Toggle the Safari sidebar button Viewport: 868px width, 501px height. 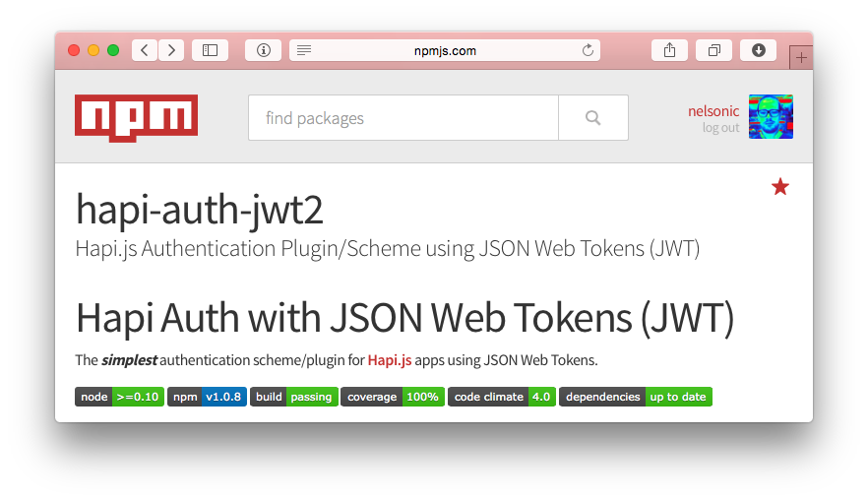pyautogui.click(x=210, y=50)
